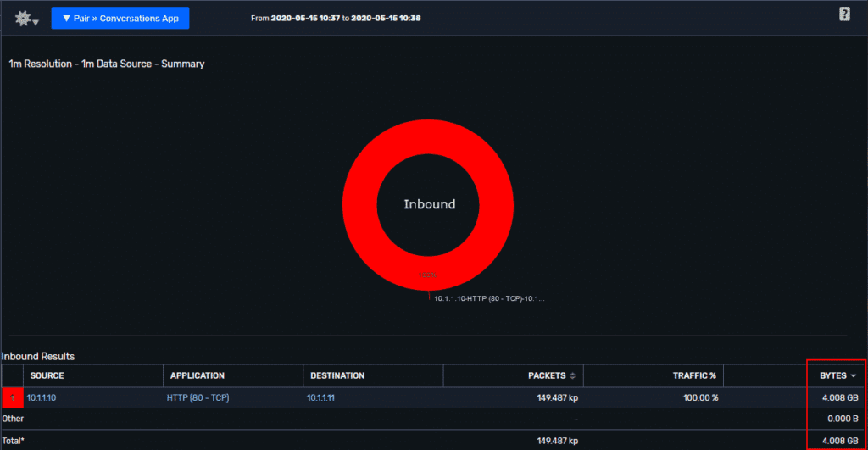Click the Other row label
This screenshot has width=868, height=450.
point(13,419)
